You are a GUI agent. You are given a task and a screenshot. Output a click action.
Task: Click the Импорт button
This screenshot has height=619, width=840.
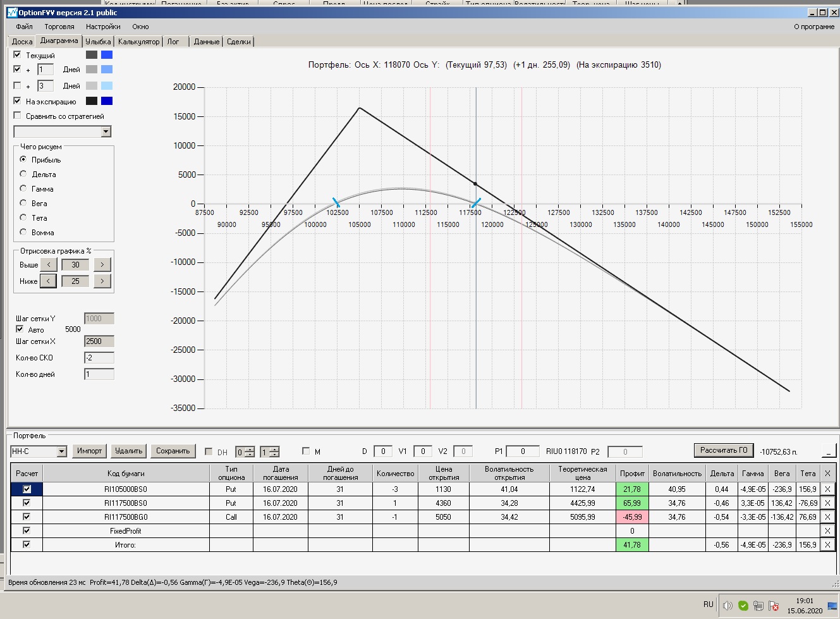click(x=89, y=451)
